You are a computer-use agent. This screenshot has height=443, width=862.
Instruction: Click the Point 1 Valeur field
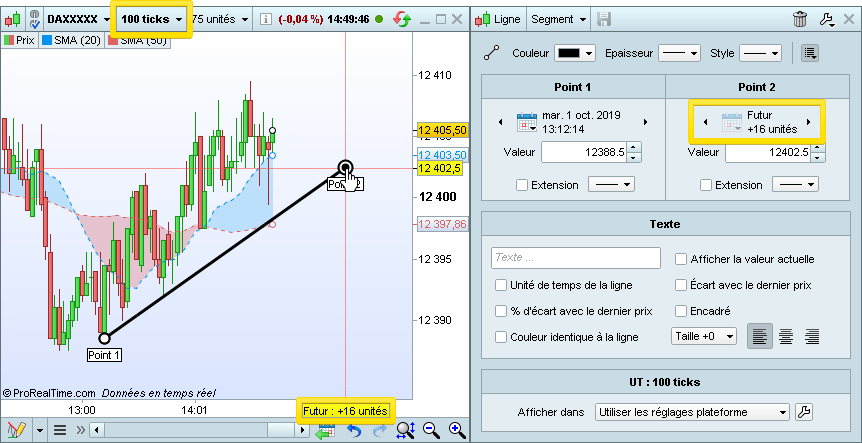click(585, 152)
